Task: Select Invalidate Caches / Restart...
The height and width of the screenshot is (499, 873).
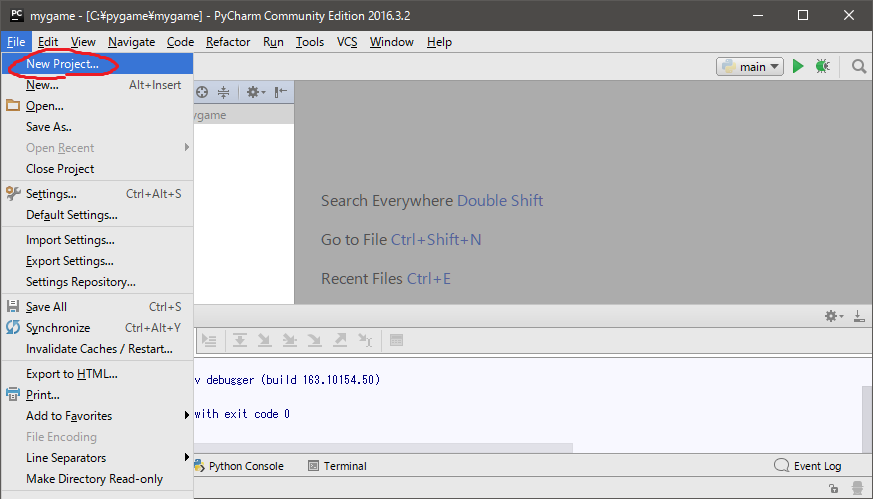Action: tap(97, 349)
